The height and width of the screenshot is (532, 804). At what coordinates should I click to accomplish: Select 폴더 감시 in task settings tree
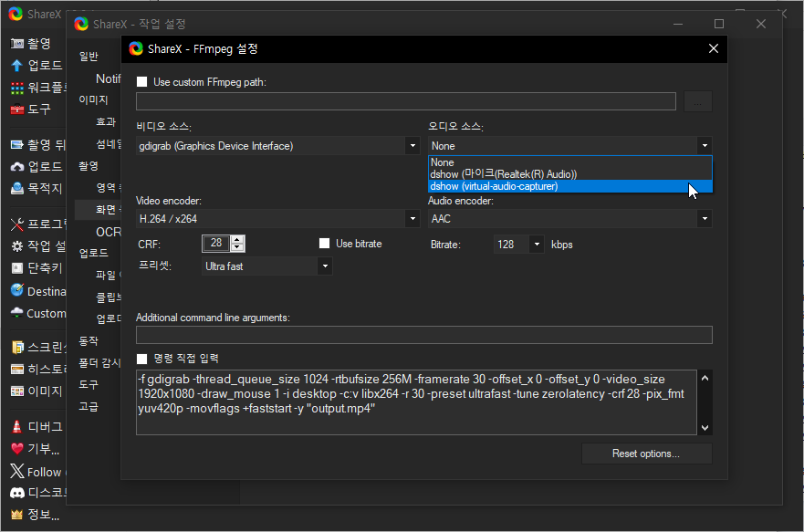(99, 363)
